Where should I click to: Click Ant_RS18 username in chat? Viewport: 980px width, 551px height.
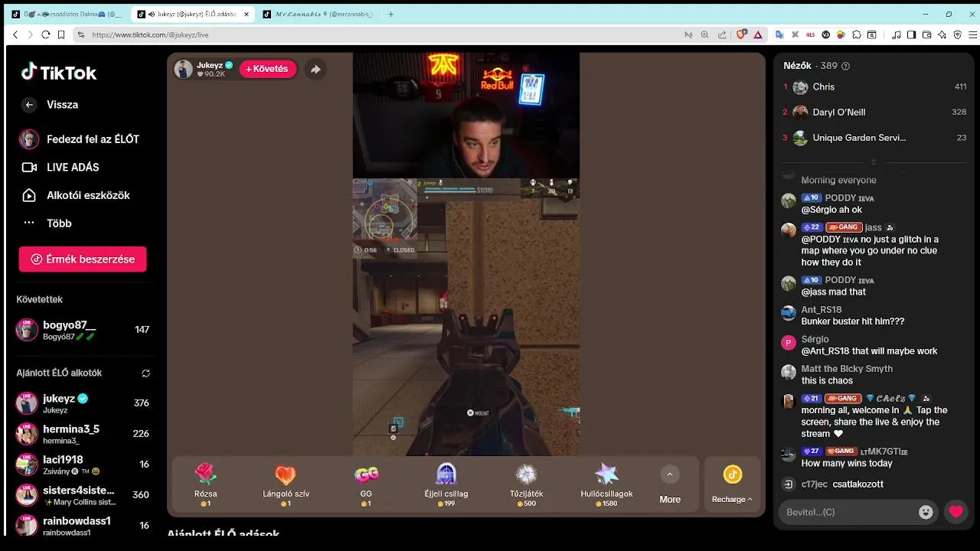pyautogui.click(x=822, y=310)
